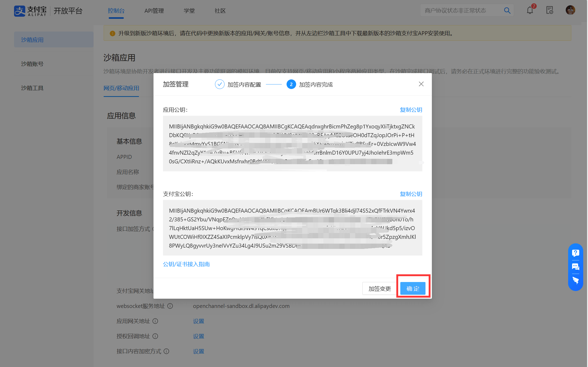
Task: Click the Alipay logo icon
Action: 20,11
